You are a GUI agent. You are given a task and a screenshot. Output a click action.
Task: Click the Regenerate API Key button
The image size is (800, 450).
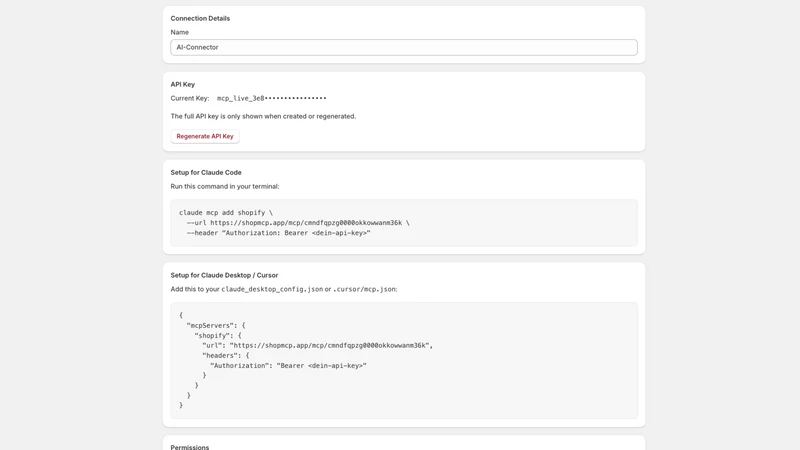[205, 136]
